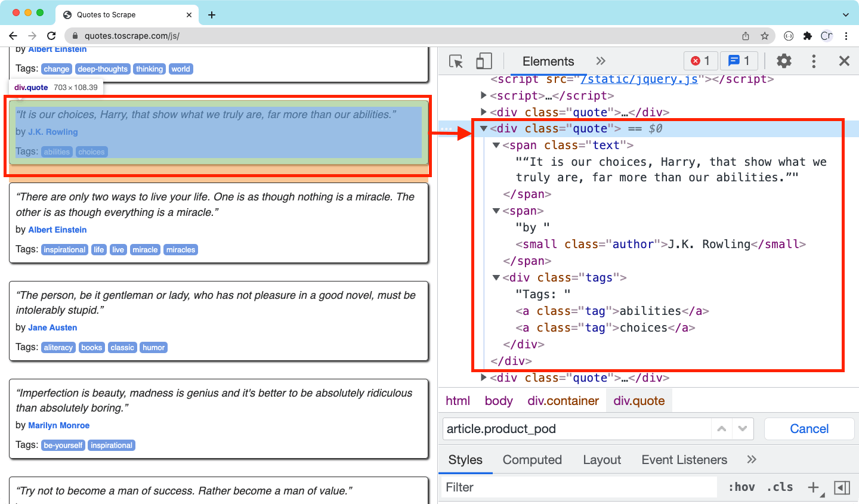Toggle the device toolbar icon
This screenshot has height=504, width=859.
[484, 61]
